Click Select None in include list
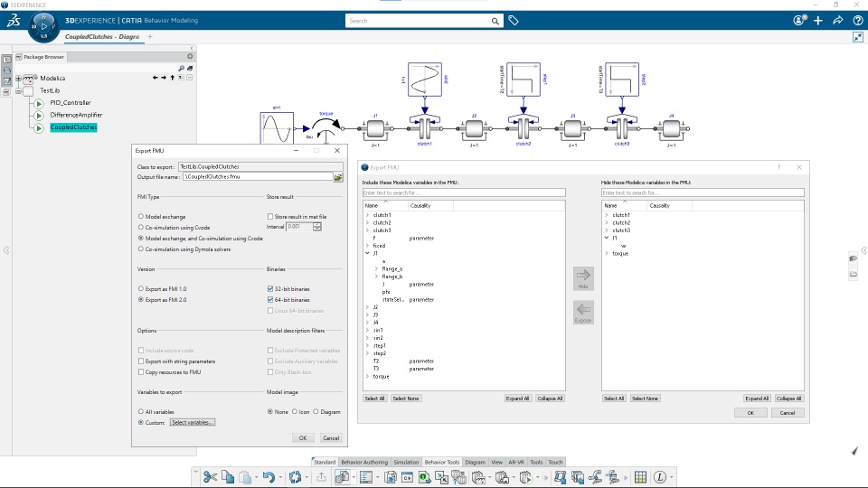868x488 pixels. point(406,399)
